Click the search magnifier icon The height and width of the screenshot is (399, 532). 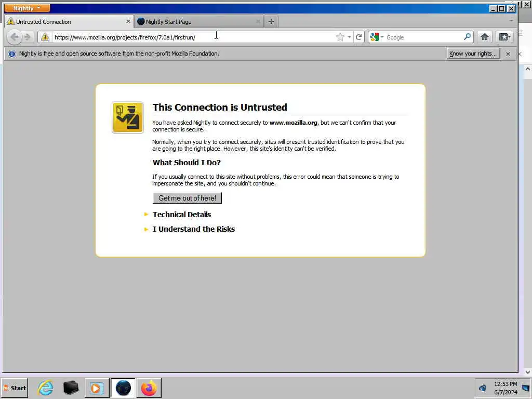(x=467, y=37)
